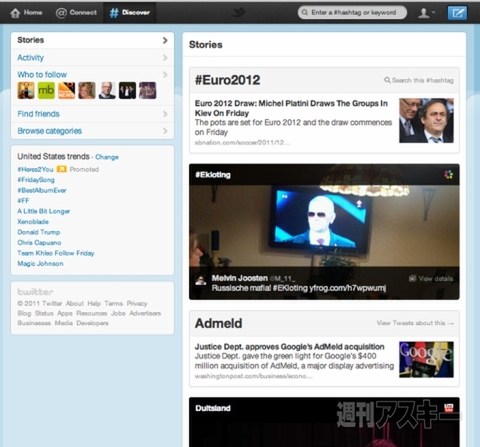The height and width of the screenshot is (447, 480).
Task: Click the Promoted badge icon
Action: click(62, 169)
